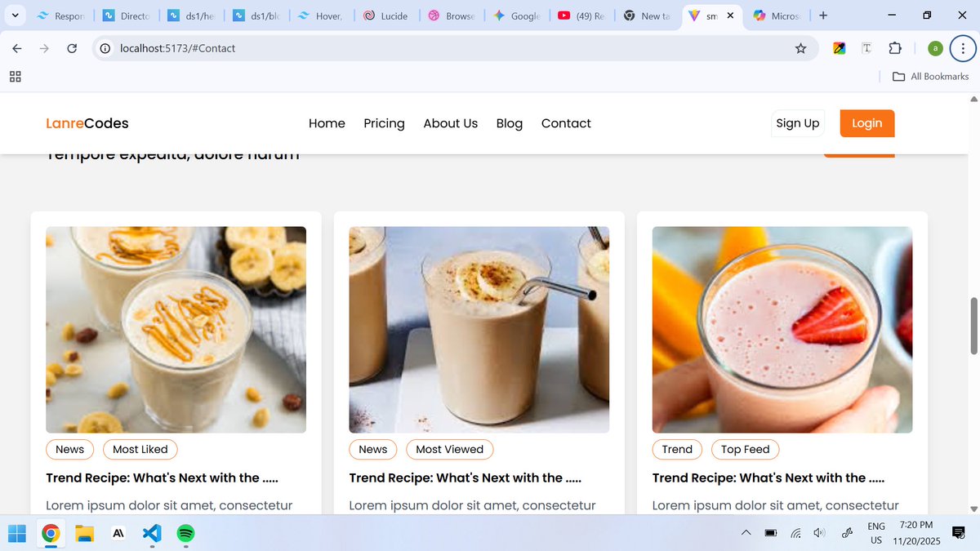The width and height of the screenshot is (980, 551).
Task: Click the Sign Up button
Action: coord(798,123)
